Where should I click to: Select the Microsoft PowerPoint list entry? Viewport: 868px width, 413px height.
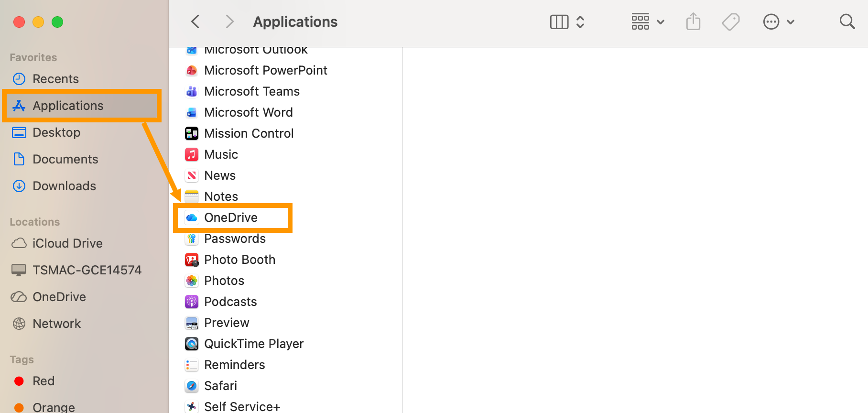[265, 70]
